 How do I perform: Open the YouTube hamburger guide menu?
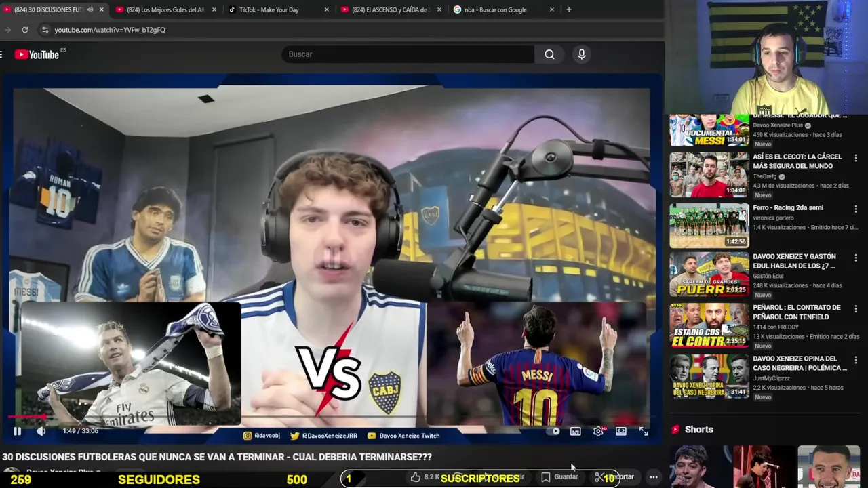tap(2, 54)
